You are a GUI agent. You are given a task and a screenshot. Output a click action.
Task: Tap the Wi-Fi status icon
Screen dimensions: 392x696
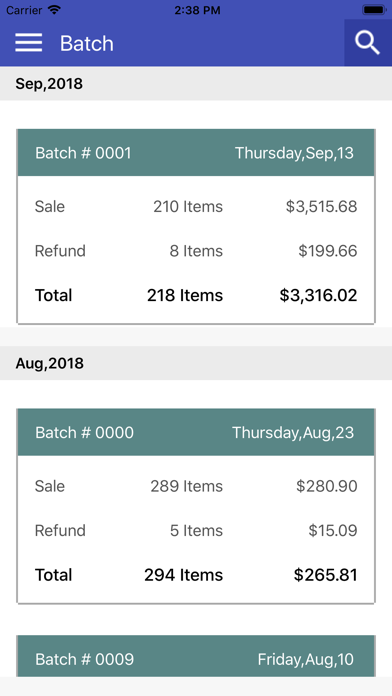click(x=55, y=10)
